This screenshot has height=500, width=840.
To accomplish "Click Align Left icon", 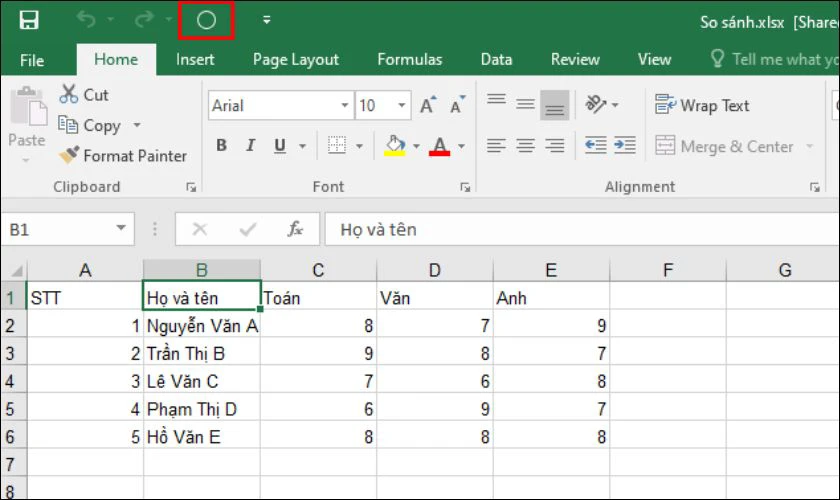I will [496, 145].
